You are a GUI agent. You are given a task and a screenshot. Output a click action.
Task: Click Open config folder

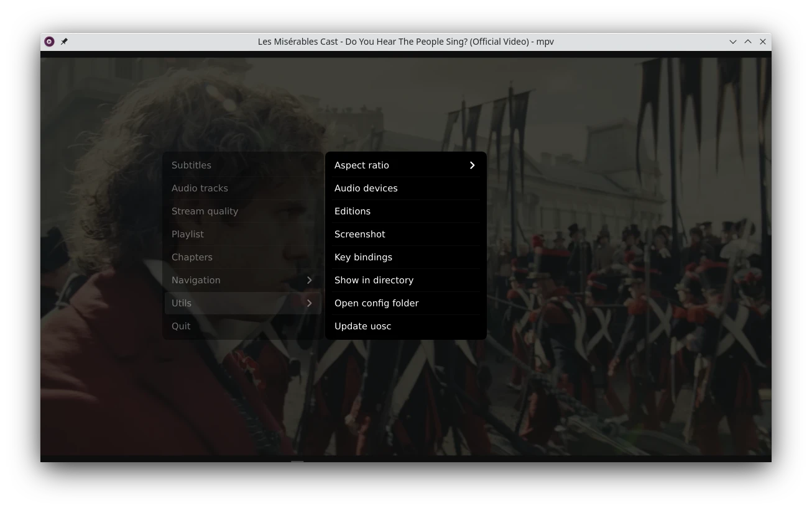376,303
